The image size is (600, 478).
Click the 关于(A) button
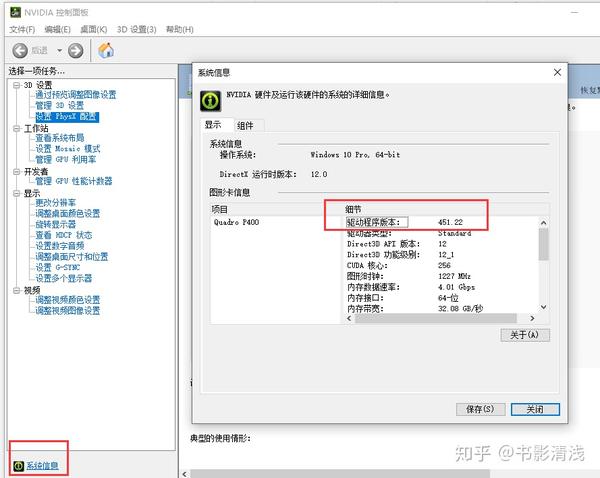point(525,335)
